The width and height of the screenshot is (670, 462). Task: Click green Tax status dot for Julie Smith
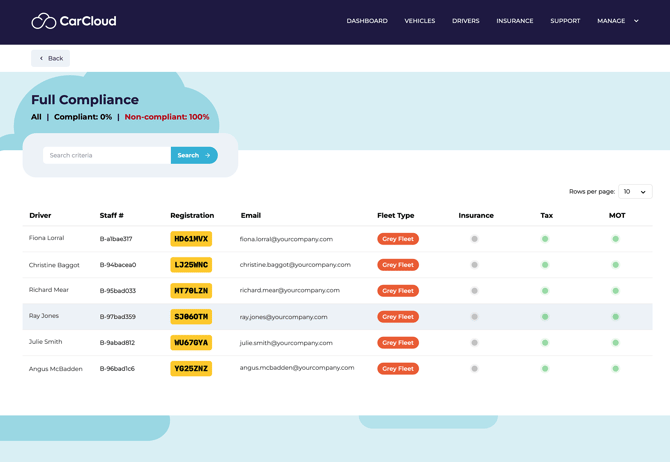tap(545, 343)
